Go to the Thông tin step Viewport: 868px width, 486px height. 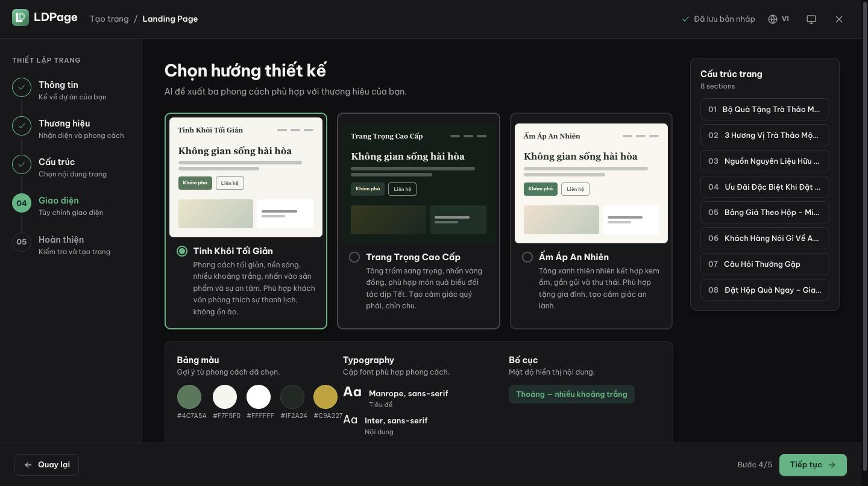coord(71,90)
